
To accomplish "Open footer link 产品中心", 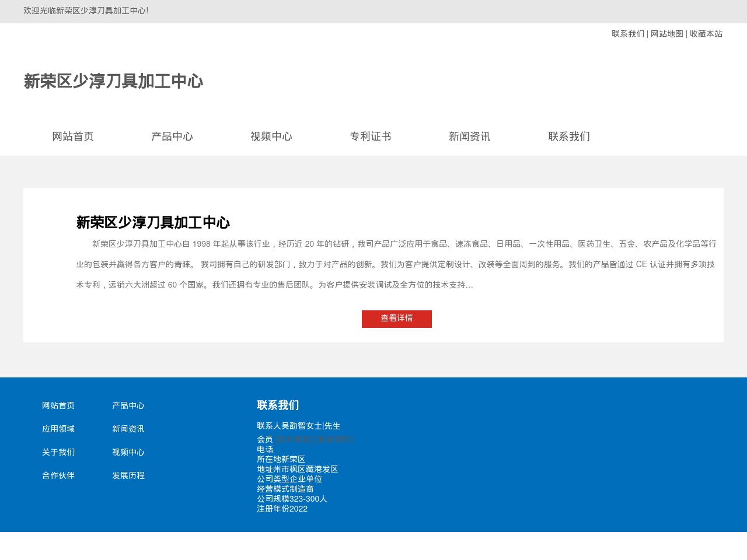I will click(128, 405).
